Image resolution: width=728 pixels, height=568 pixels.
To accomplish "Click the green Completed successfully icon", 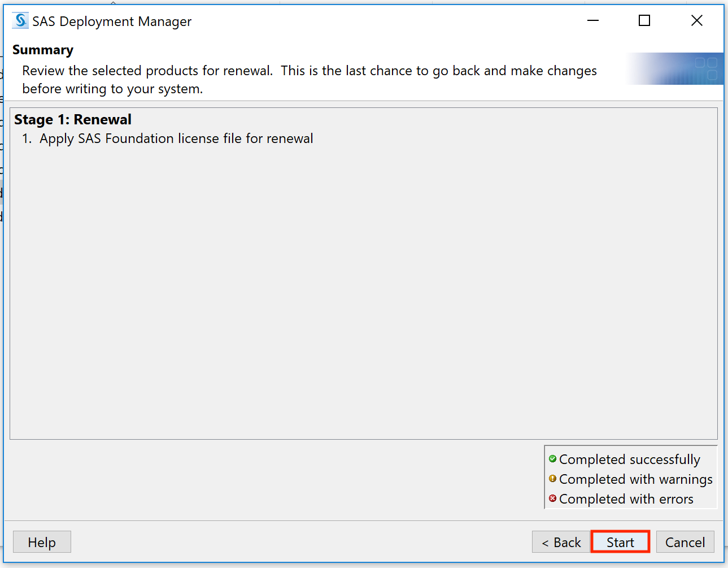I will (552, 459).
